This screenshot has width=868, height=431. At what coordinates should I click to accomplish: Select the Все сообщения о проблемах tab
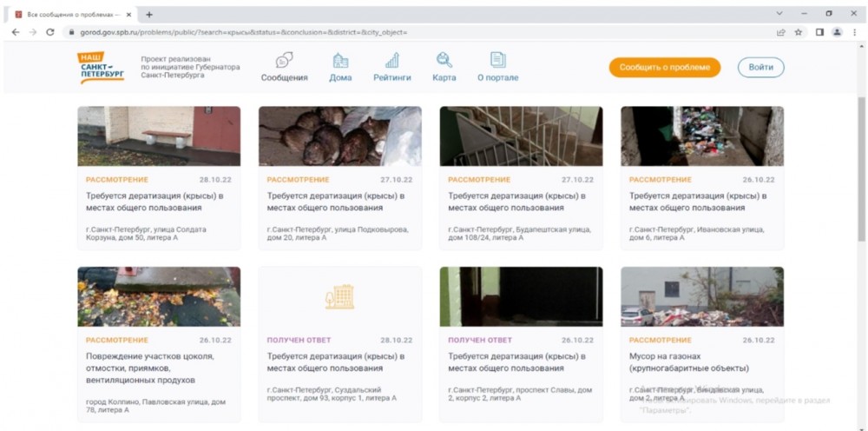tap(69, 15)
